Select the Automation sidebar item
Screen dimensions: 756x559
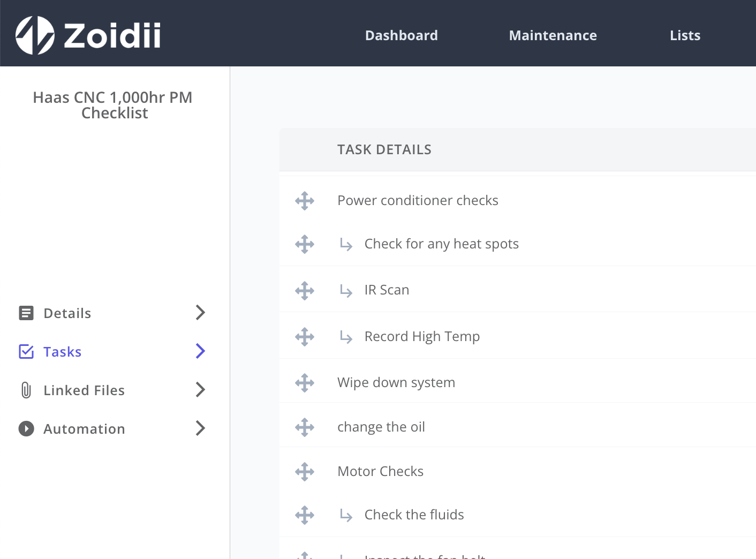pos(112,428)
